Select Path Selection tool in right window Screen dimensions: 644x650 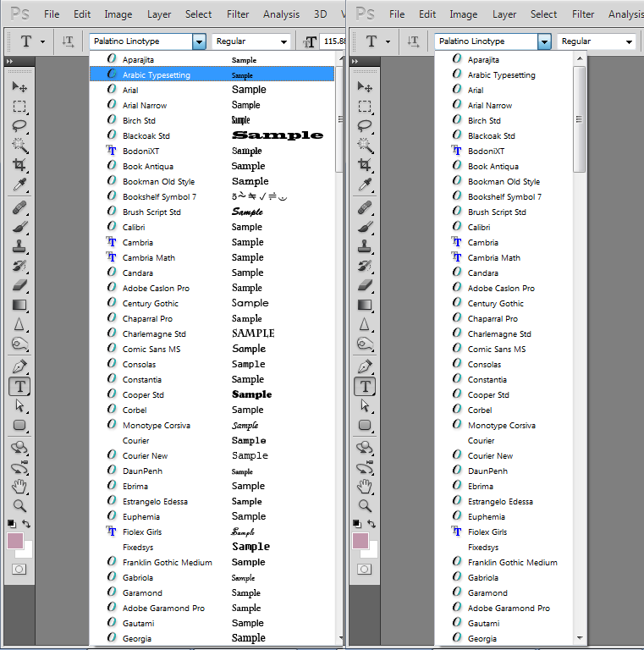365,405
